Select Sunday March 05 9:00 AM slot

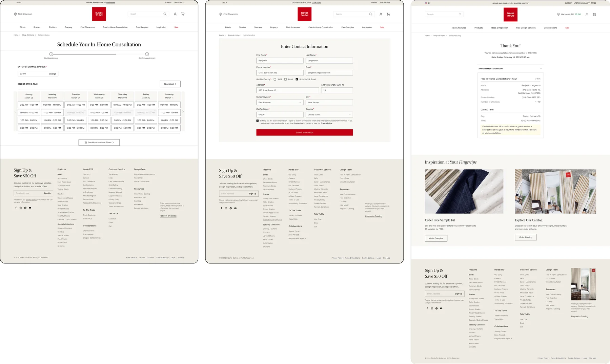pyautogui.click(x=29, y=105)
